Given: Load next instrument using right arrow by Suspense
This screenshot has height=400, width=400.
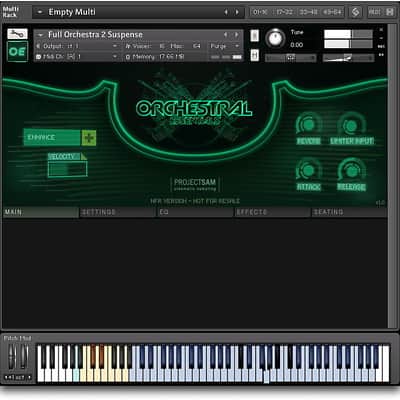Looking at the screenshot, I should pyautogui.click(x=236, y=34).
